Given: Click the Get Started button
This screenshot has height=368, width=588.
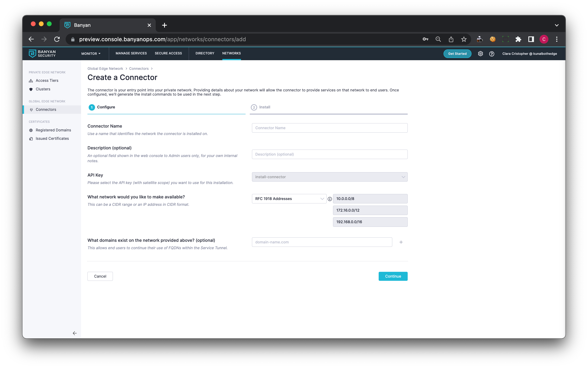Looking at the screenshot, I should 457,54.
